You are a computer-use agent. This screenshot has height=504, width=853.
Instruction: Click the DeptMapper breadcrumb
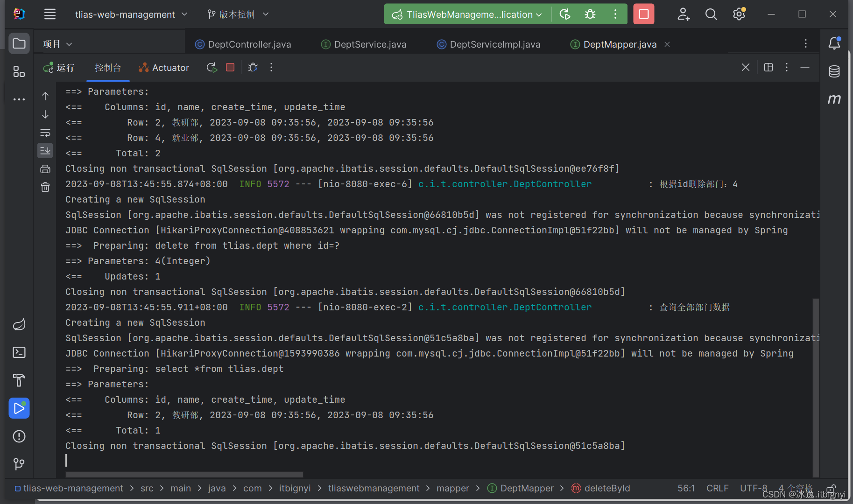pyautogui.click(x=521, y=488)
